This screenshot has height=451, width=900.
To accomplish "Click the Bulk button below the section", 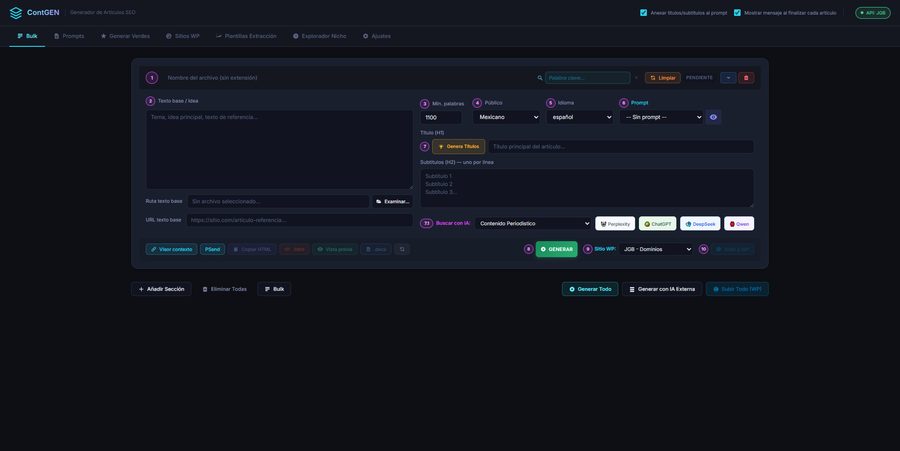I will pyautogui.click(x=274, y=289).
